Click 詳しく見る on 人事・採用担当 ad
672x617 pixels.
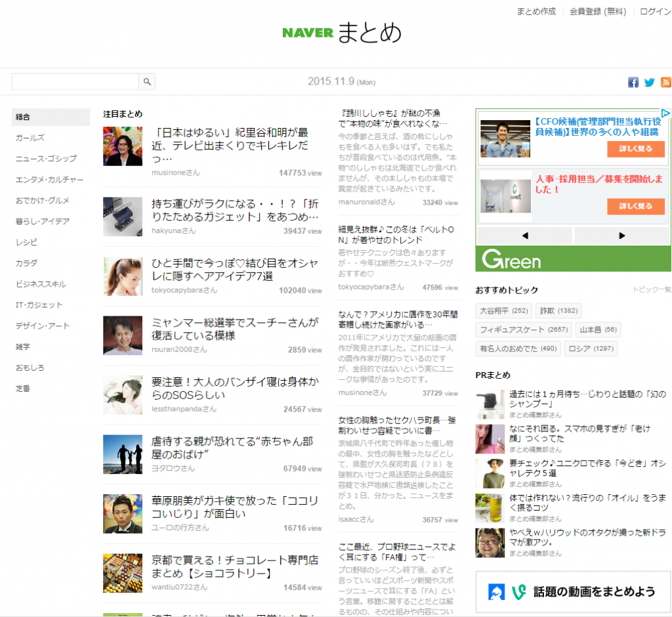[635, 206]
